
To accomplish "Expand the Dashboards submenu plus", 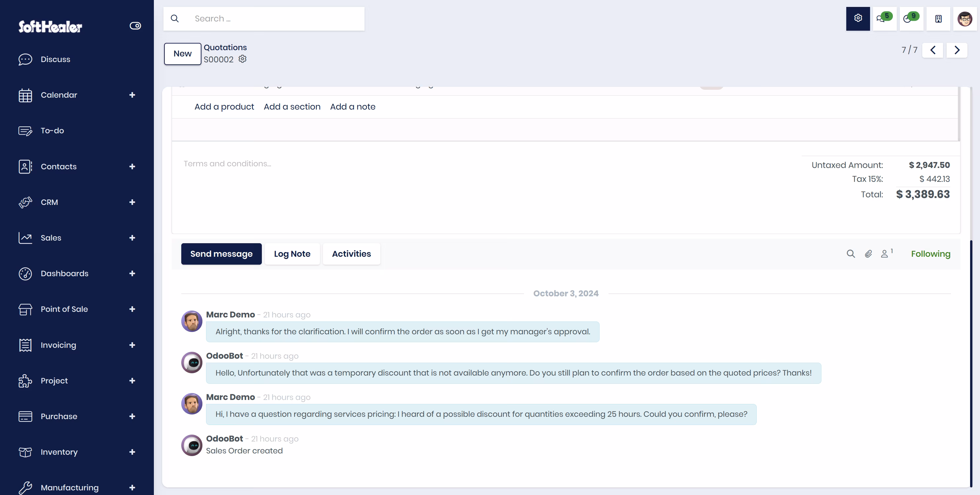I will pos(132,274).
